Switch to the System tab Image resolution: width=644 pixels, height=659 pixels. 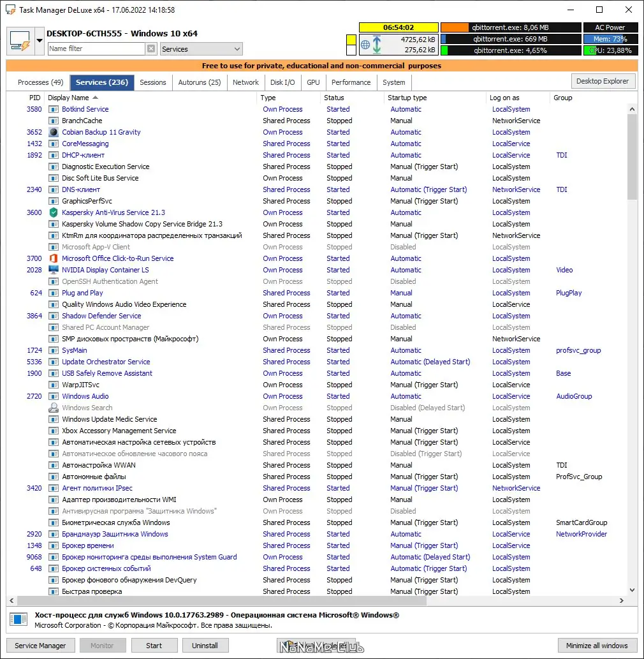click(x=394, y=82)
